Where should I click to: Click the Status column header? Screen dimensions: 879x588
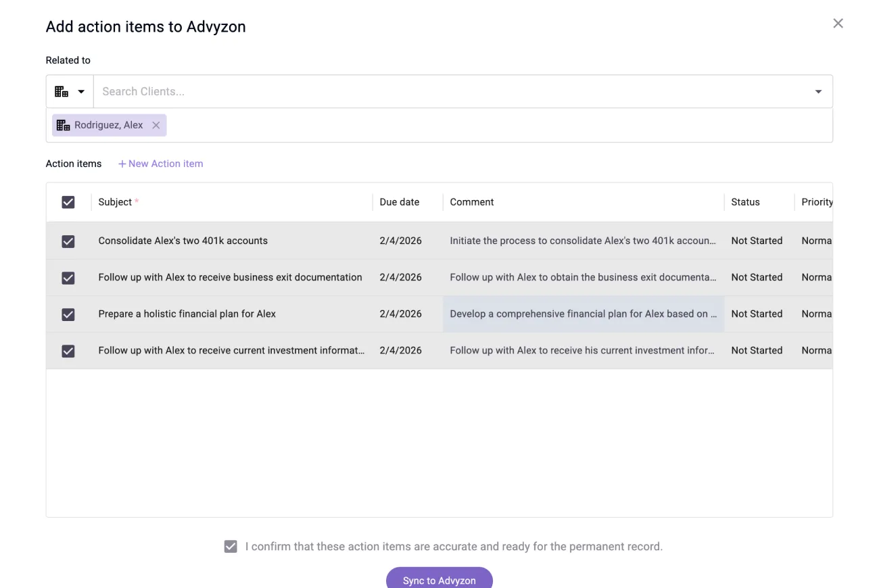click(745, 202)
